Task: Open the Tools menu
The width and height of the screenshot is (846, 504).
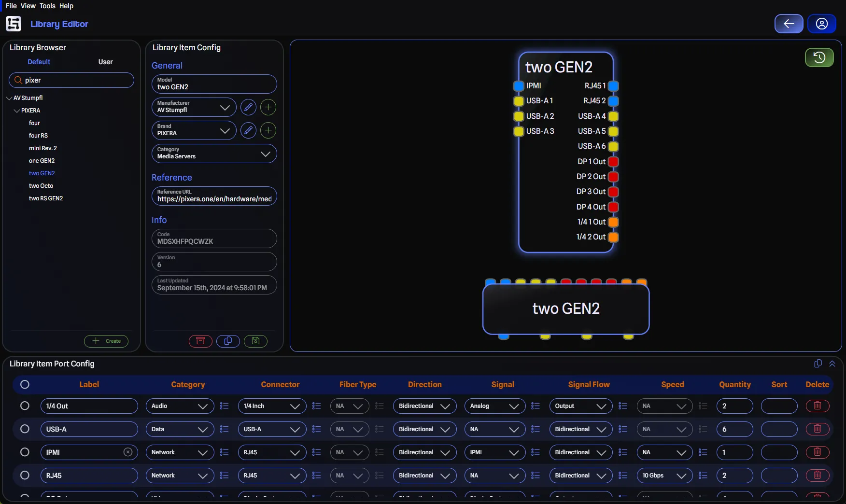Action: pyautogui.click(x=47, y=6)
